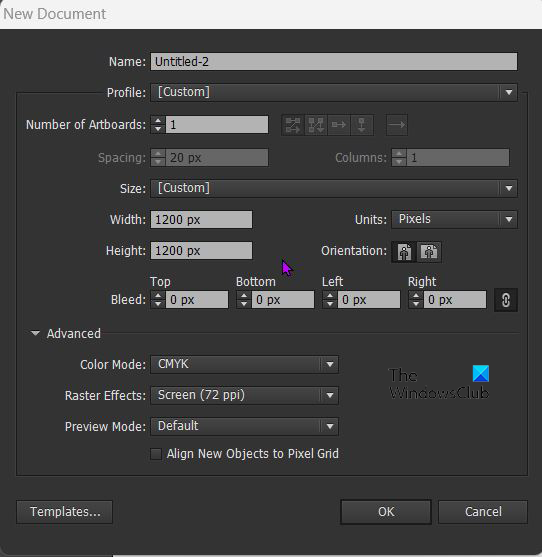Click the Left bleed stepper arrows
The image size is (542, 557).
[x=330, y=300]
